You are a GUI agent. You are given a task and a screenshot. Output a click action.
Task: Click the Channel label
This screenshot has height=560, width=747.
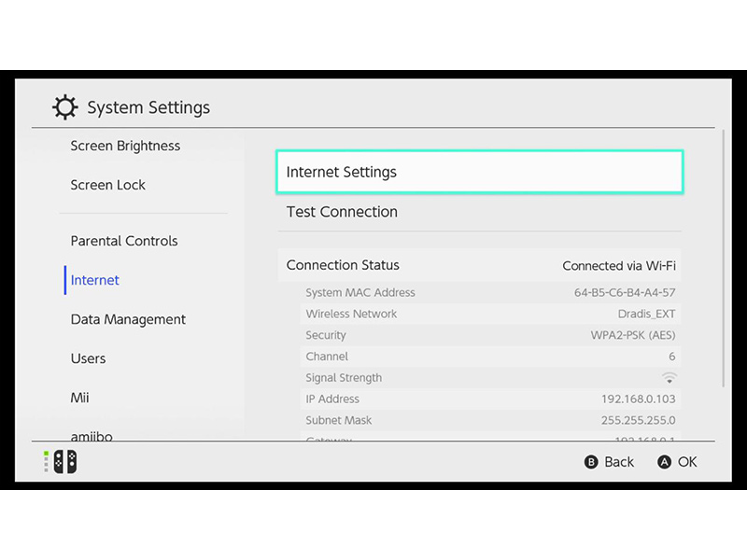pos(327,357)
